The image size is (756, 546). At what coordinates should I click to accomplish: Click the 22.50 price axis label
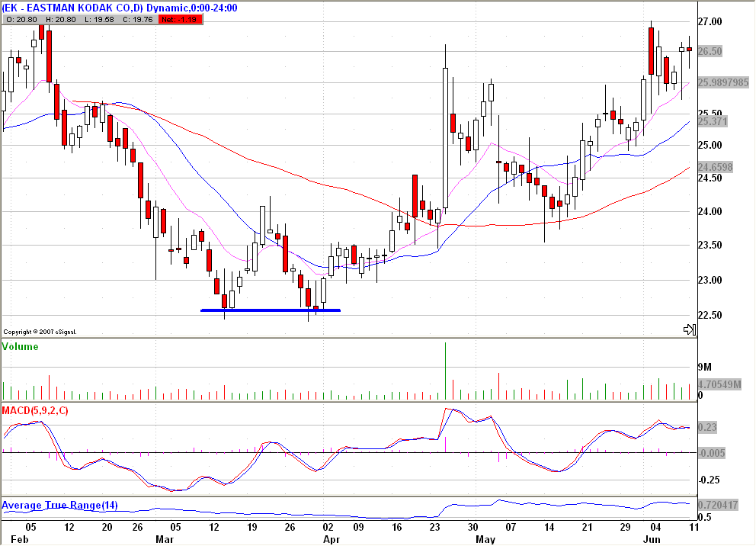(x=710, y=315)
